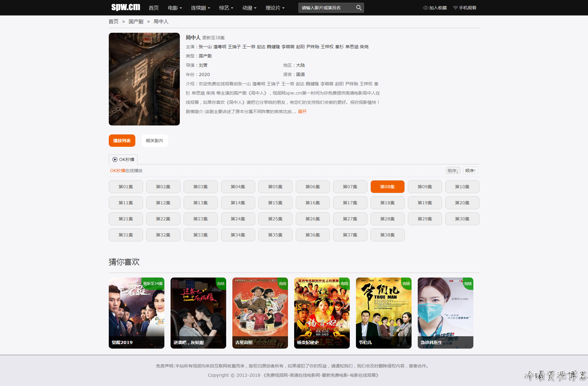
Task: Play episode 第10集
Action: [462, 187]
